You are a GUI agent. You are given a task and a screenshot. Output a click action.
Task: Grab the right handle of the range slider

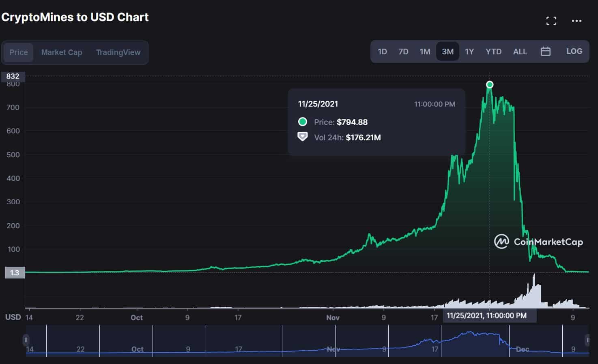point(587,340)
